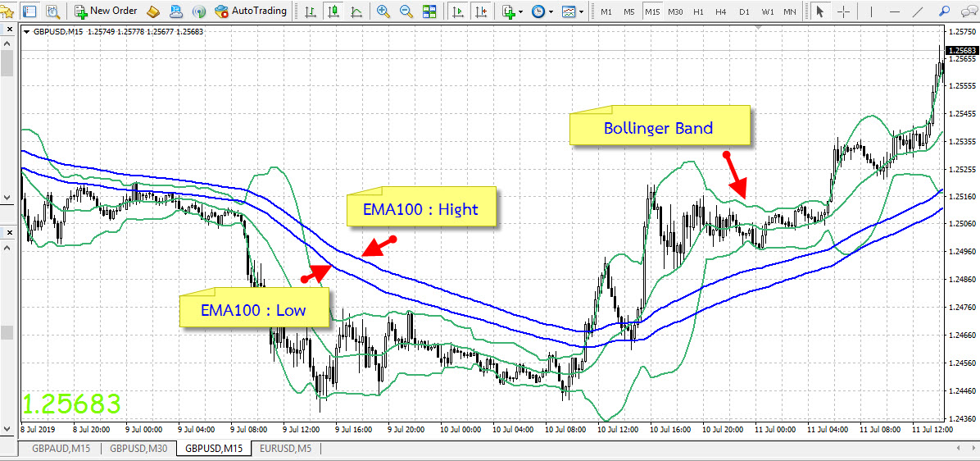Image resolution: width=980 pixels, height=461 pixels.
Task: Enable chart auto scroll
Action: pos(458,11)
